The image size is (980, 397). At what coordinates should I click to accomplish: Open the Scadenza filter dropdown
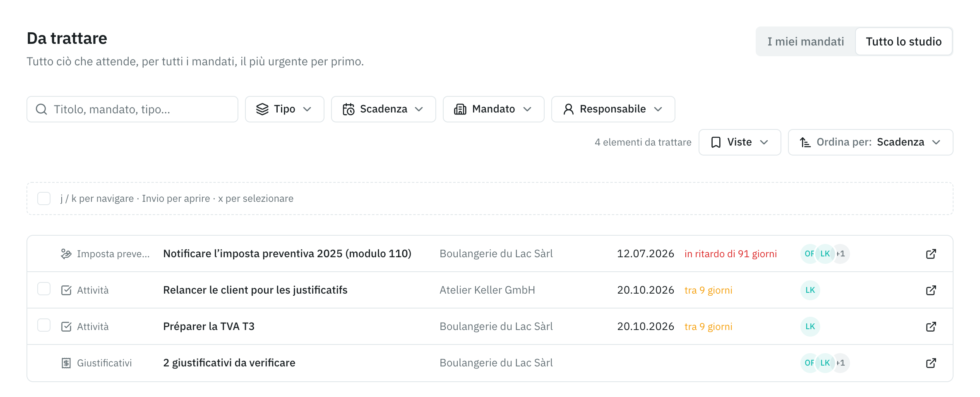point(384,109)
